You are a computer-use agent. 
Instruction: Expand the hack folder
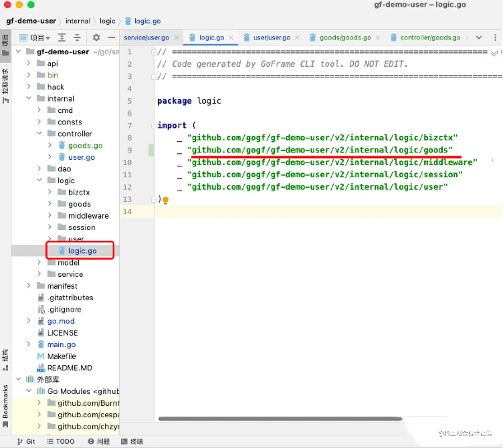pyautogui.click(x=29, y=87)
